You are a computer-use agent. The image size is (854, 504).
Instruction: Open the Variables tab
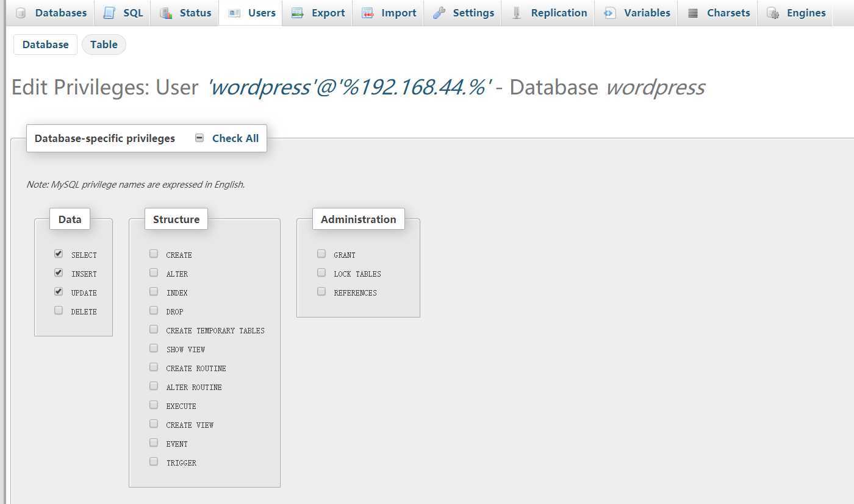(x=636, y=13)
